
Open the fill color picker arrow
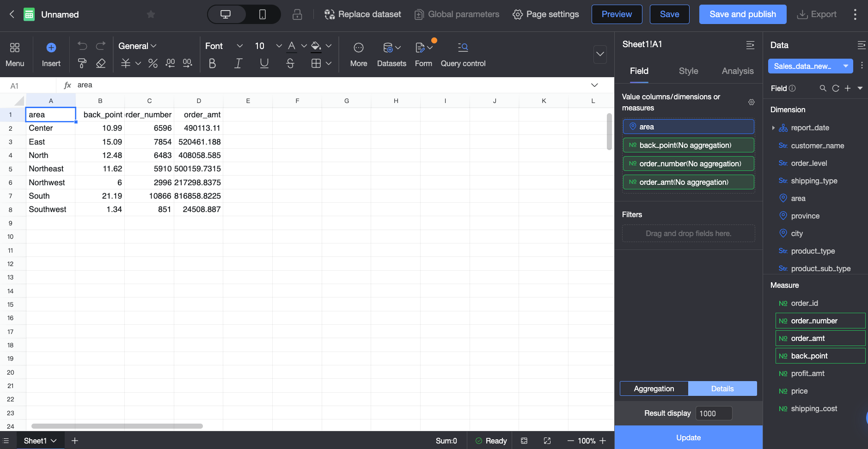[329, 46]
